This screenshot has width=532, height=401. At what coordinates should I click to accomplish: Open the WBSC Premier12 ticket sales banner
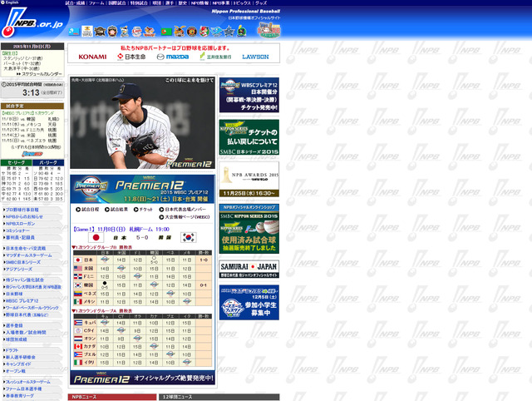click(249, 95)
